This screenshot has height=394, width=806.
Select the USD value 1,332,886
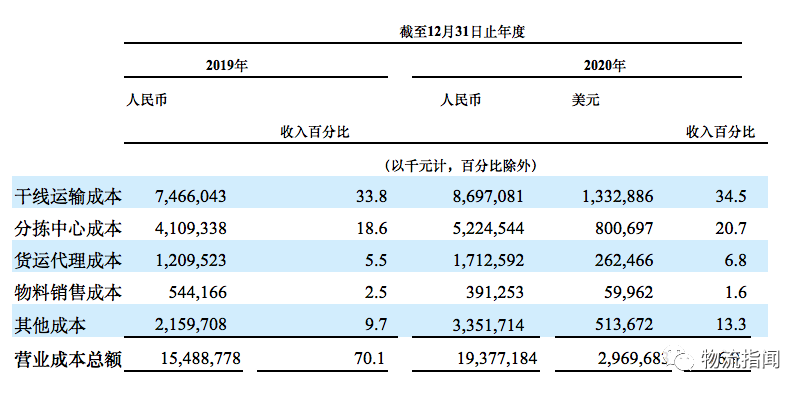click(x=617, y=196)
